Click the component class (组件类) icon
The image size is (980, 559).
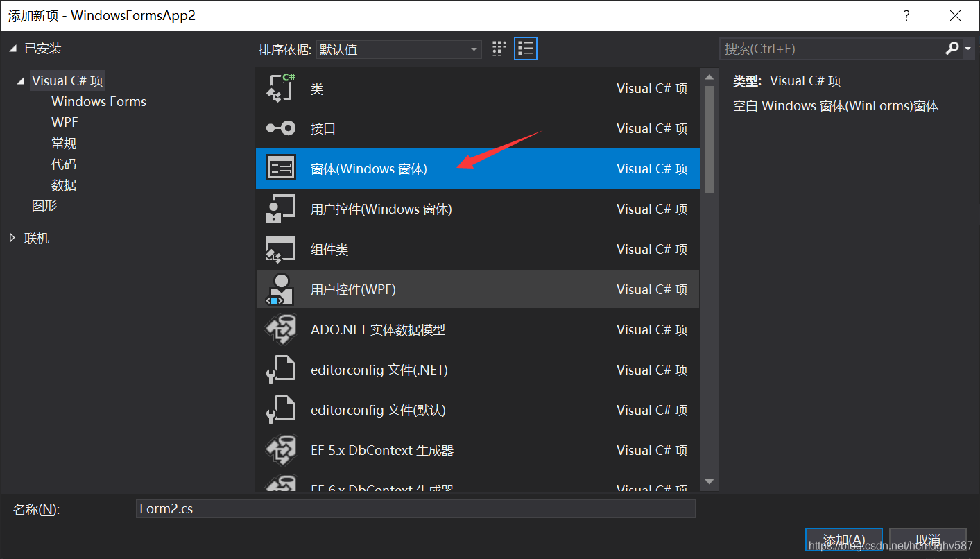pyautogui.click(x=281, y=249)
